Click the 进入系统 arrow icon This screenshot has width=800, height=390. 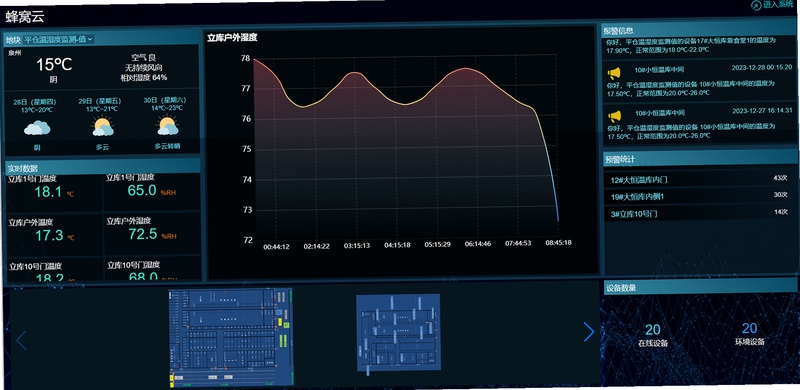tap(756, 5)
